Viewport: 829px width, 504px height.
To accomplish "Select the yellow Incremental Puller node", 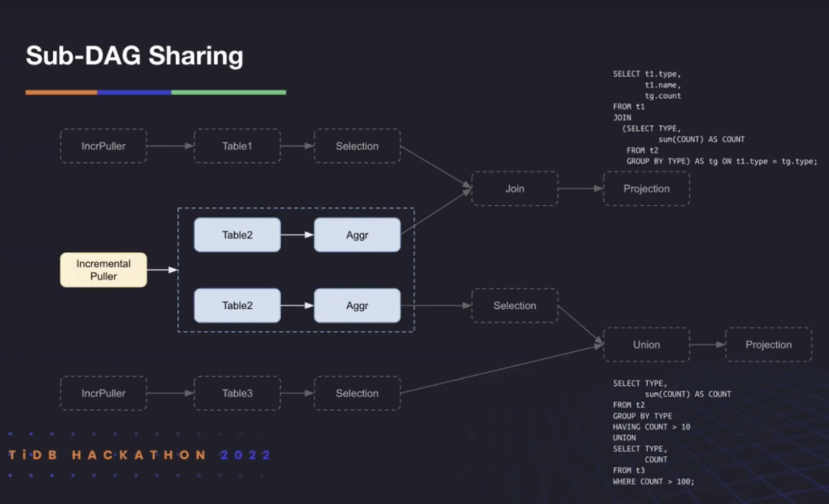I will tap(104, 270).
